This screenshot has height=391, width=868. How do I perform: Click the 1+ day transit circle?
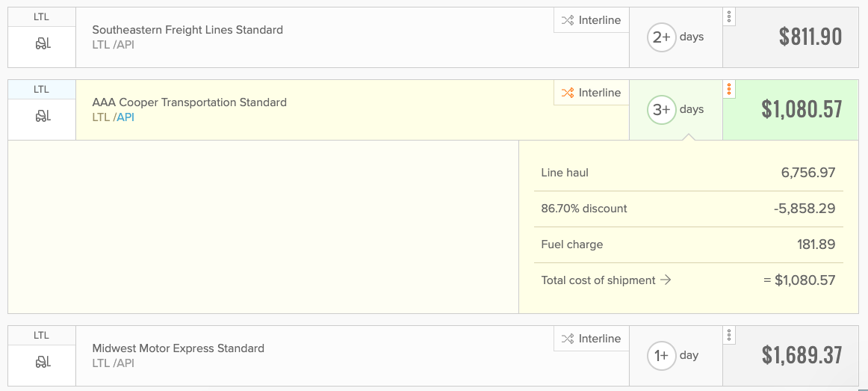662,356
